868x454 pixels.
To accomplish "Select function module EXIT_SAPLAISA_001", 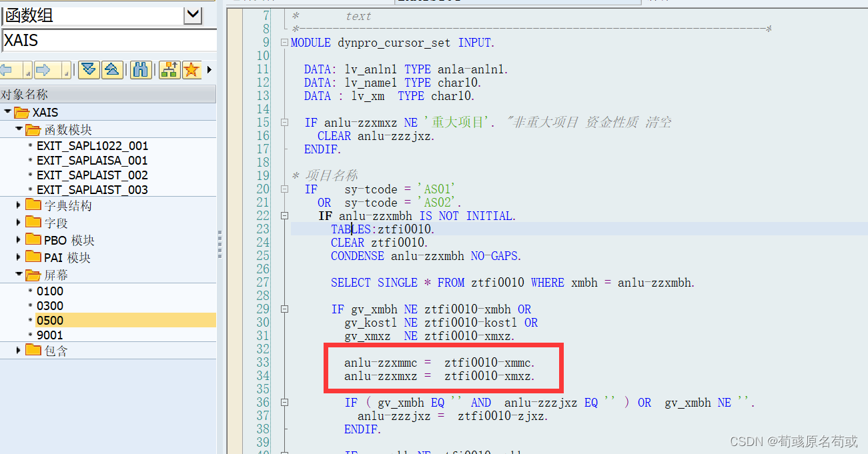I will [x=92, y=160].
